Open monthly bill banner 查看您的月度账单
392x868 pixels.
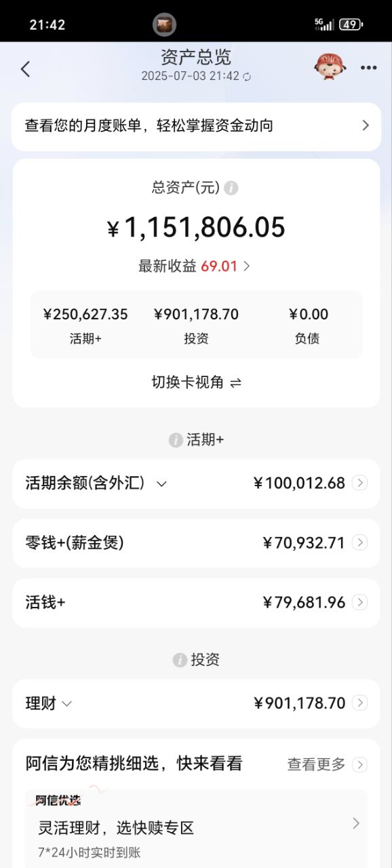[196, 126]
